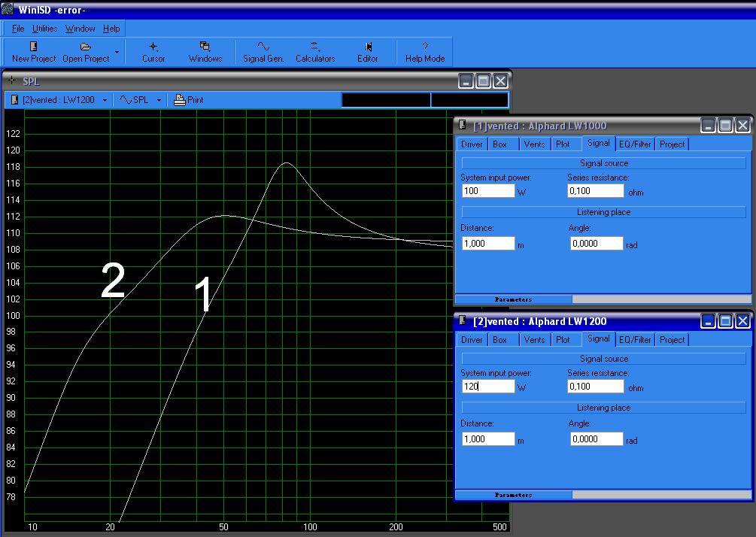Viewport: 756px width, 537px height.
Task: Click series resistance field in LW1000 window
Action: coord(595,191)
